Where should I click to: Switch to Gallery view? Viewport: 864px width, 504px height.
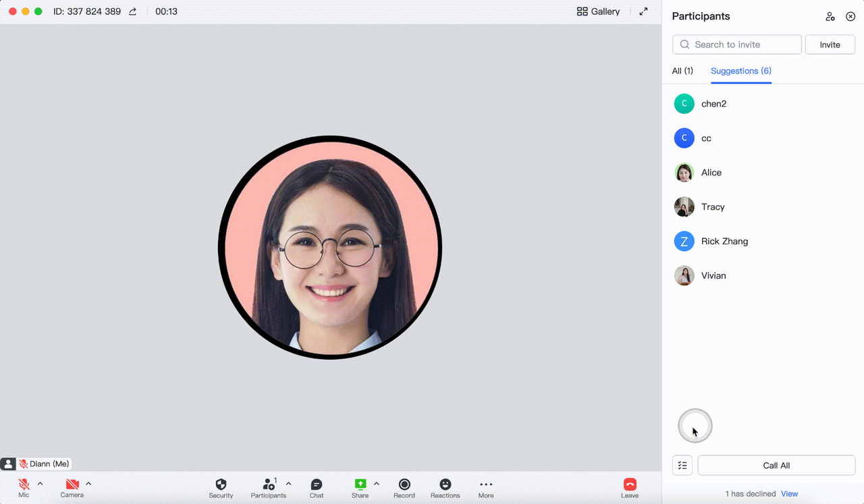[598, 11]
